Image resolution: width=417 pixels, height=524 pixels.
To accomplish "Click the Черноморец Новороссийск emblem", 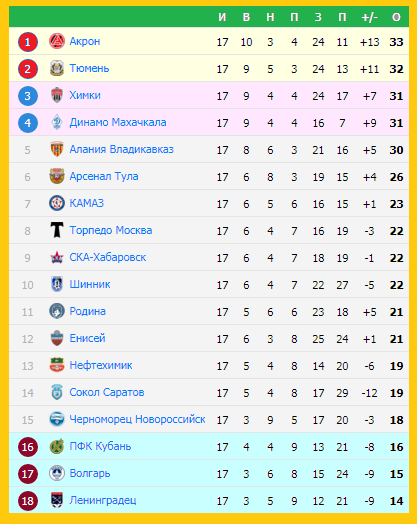I will (x=57, y=419).
